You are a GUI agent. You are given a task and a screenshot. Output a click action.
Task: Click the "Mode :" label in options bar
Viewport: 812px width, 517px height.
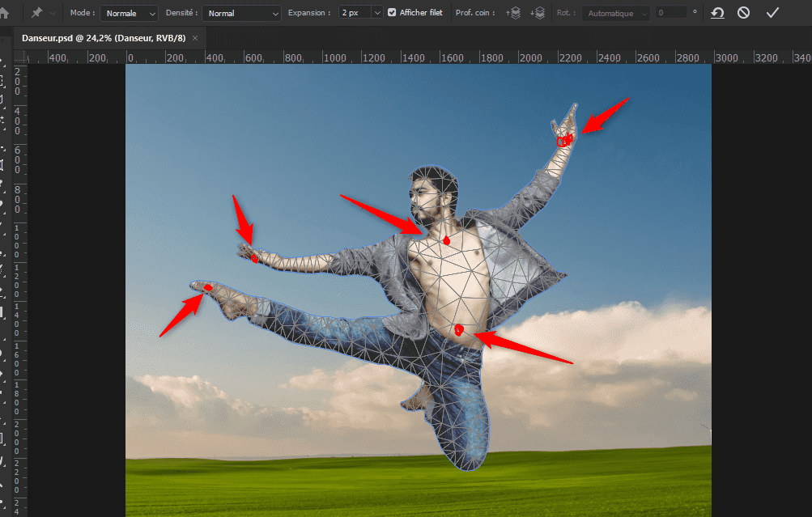pyautogui.click(x=83, y=13)
